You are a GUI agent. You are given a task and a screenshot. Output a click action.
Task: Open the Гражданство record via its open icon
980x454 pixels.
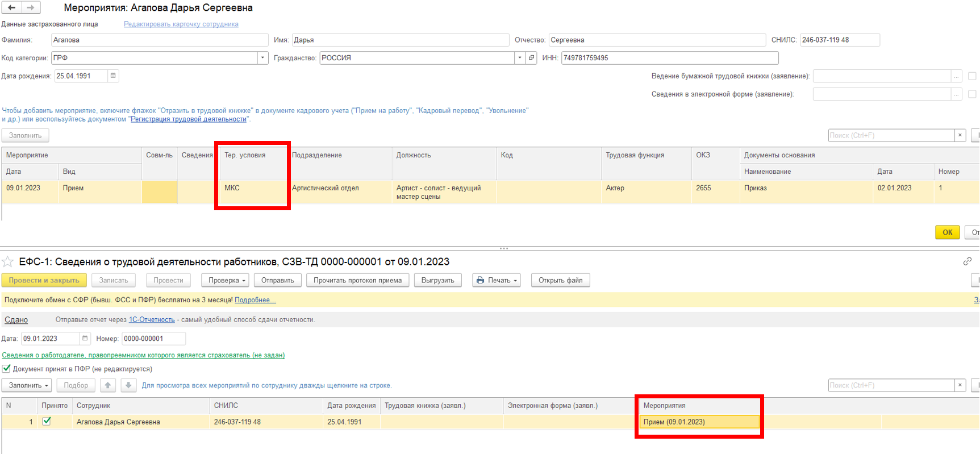tap(532, 58)
